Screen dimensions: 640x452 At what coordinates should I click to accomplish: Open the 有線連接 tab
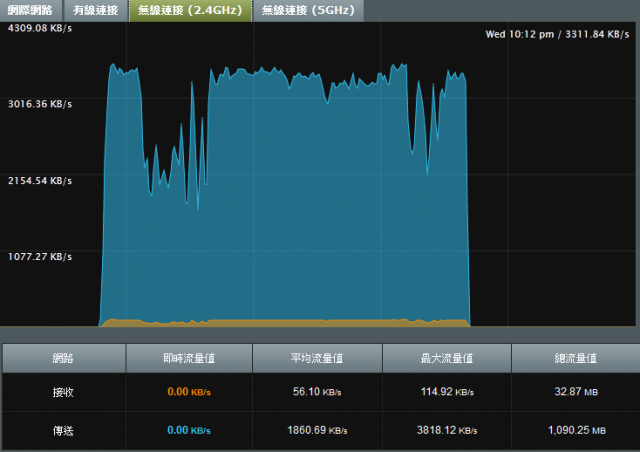point(96,10)
